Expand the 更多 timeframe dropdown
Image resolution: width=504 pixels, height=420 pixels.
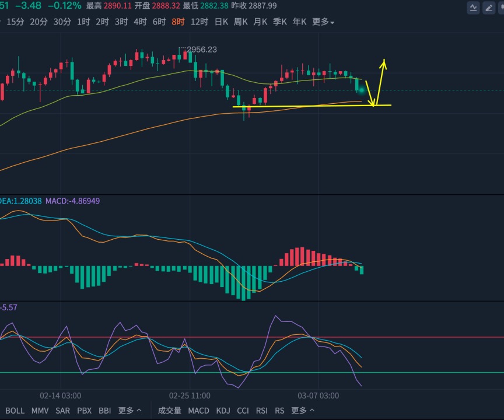(323, 22)
